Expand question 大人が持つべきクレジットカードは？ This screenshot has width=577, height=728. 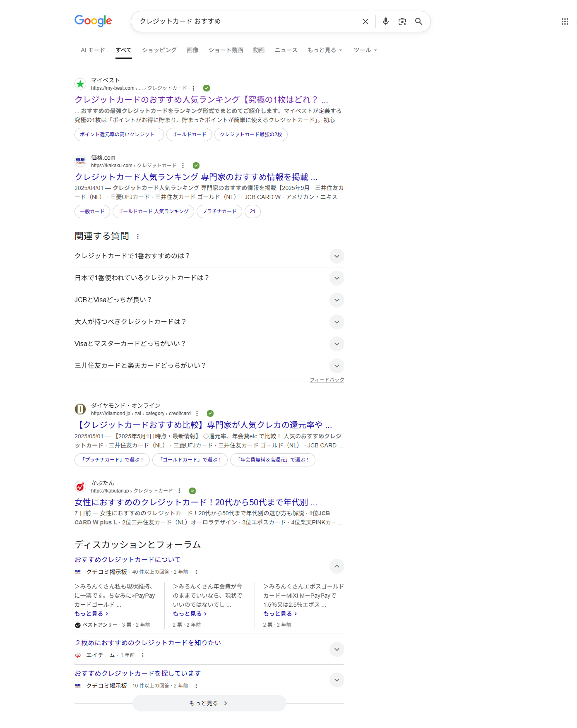pos(337,322)
